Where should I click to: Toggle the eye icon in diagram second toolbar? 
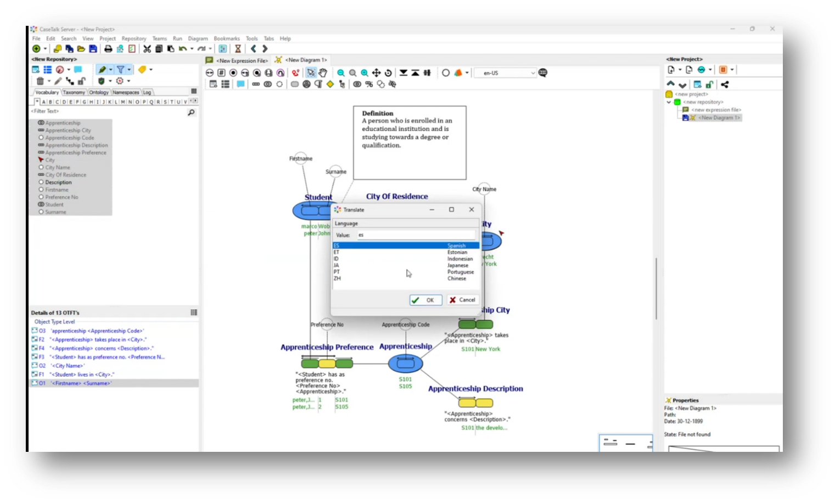coord(357,84)
